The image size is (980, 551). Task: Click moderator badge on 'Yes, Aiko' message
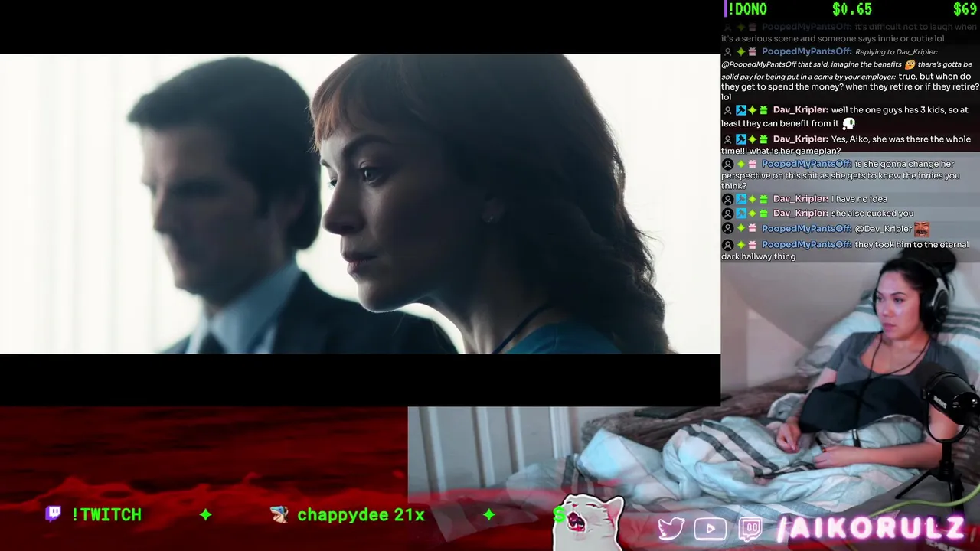pos(740,139)
